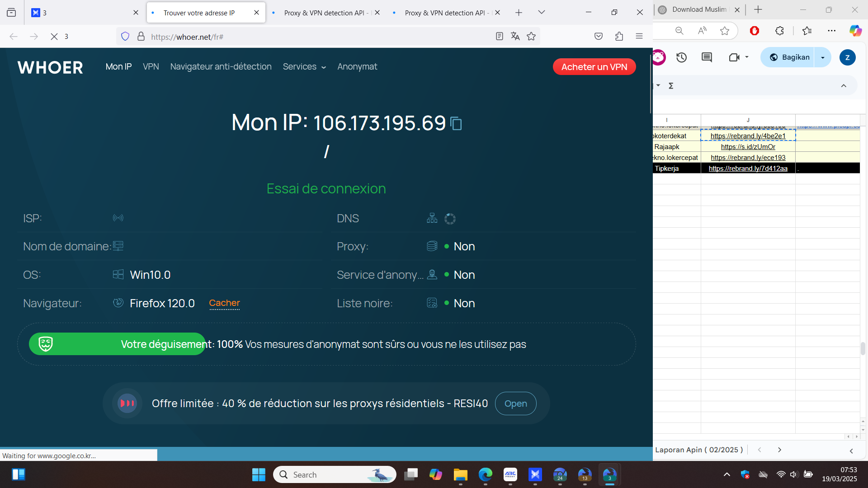Open the Edge extensions puzzle icon
The width and height of the screenshot is (868, 488).
779,31
